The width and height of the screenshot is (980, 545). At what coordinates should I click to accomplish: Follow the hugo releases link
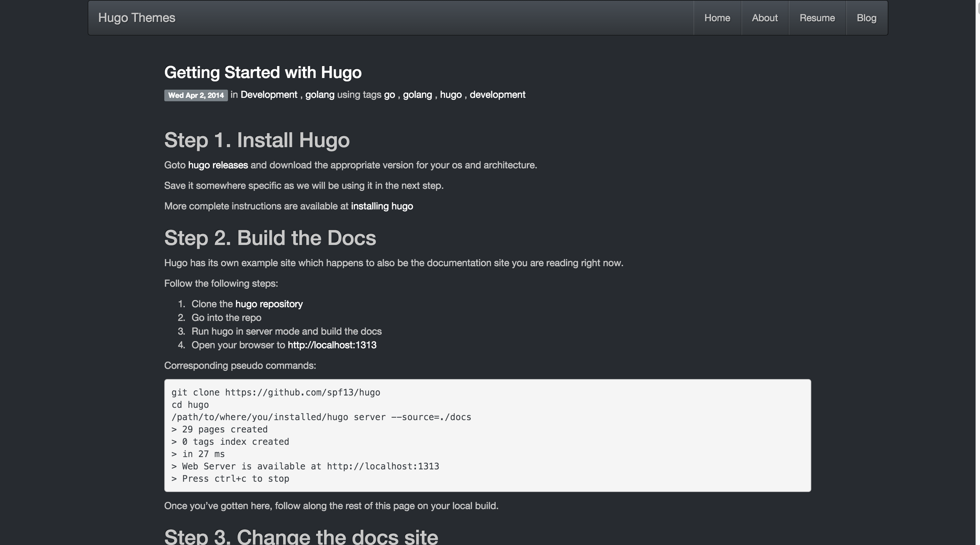click(x=218, y=165)
